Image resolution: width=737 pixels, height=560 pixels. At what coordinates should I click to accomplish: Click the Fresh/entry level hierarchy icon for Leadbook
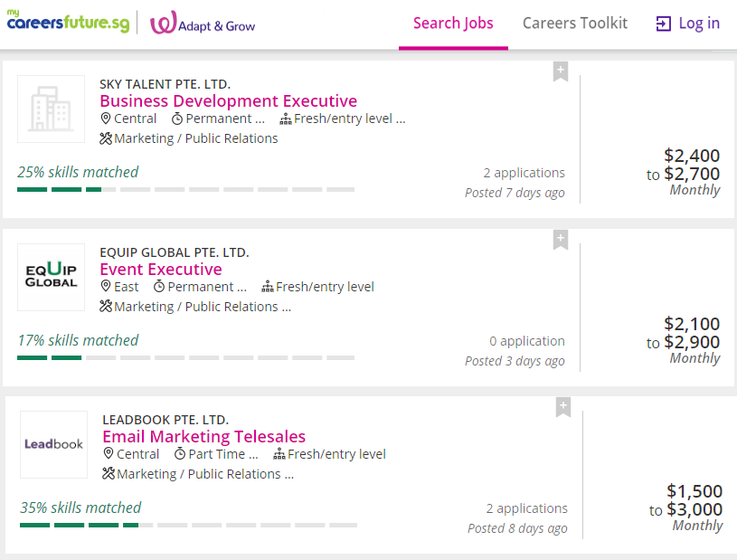[279, 454]
